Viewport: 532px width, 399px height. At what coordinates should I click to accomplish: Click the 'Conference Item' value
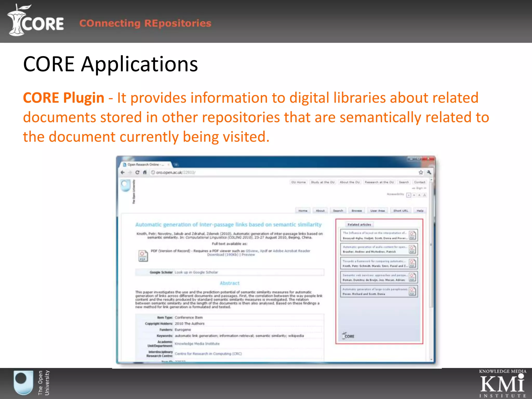click(189, 317)
